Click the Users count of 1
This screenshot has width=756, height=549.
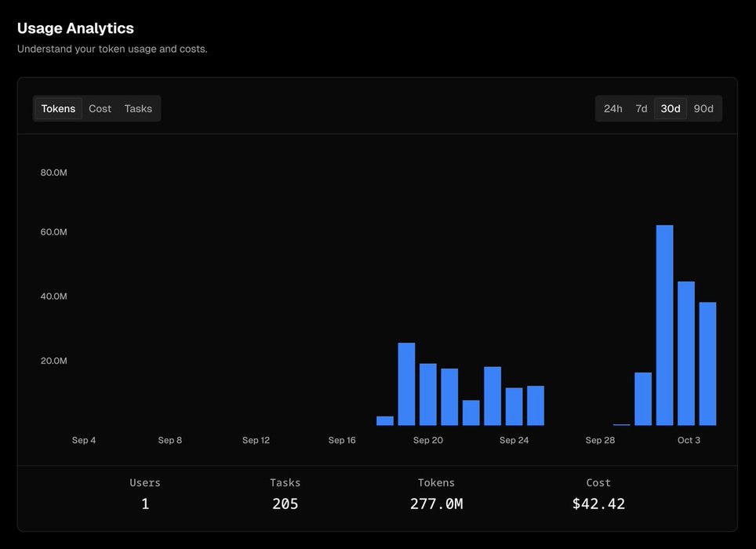[x=145, y=504]
